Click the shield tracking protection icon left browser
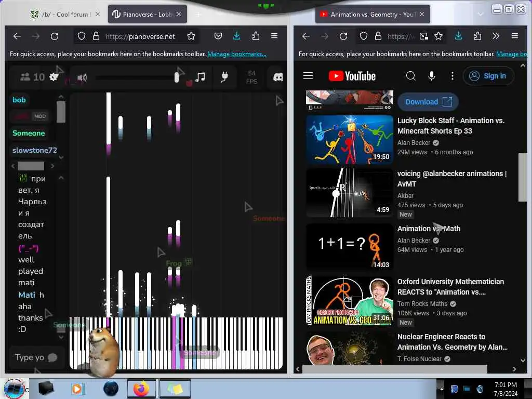This screenshot has height=399, width=532. [x=82, y=36]
